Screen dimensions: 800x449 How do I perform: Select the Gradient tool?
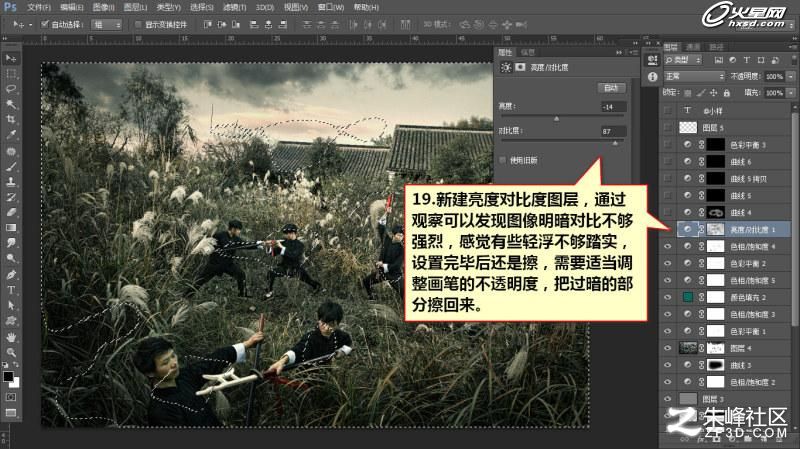11,228
